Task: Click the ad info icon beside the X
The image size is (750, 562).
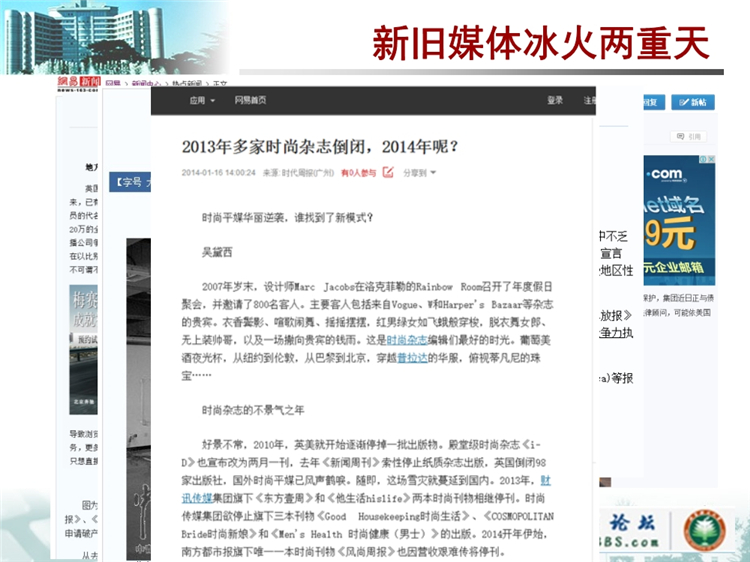Action: (x=704, y=159)
